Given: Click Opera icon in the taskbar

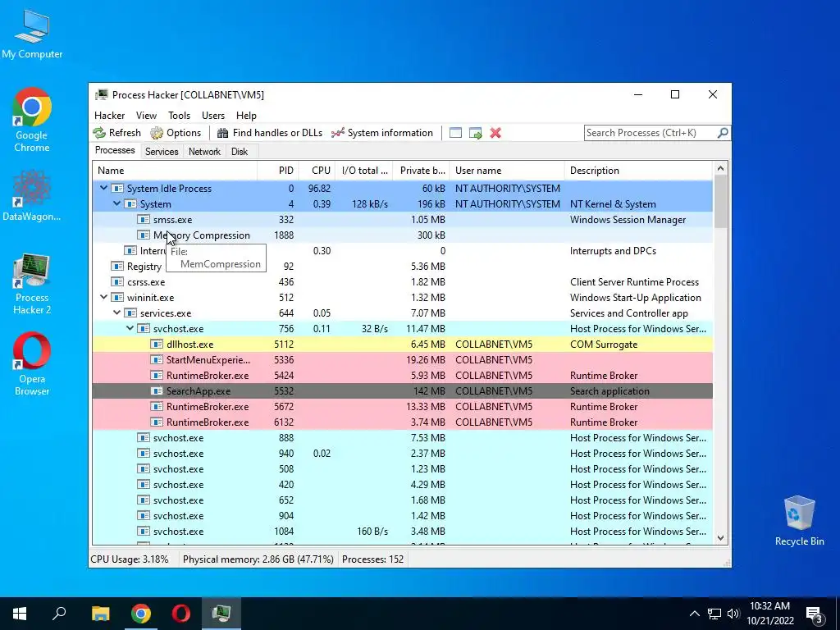Looking at the screenshot, I should coord(181,614).
